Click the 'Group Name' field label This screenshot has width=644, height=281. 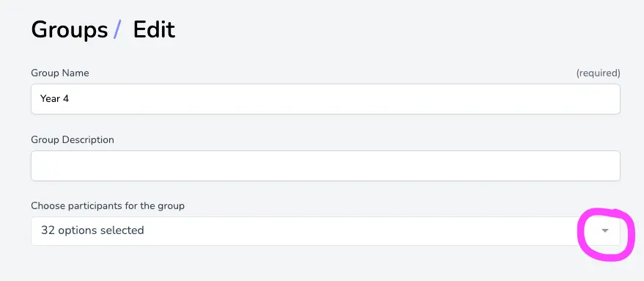tap(60, 73)
